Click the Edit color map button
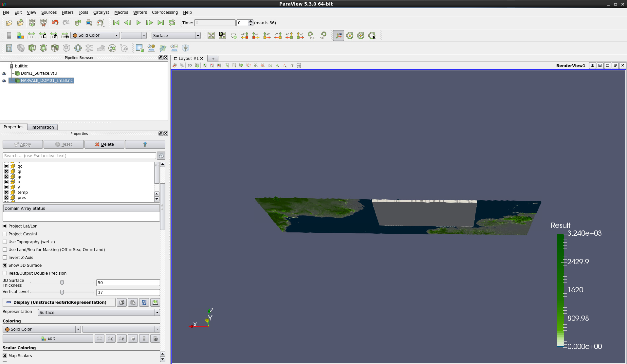Screen dimensions: 627x364 [48, 338]
